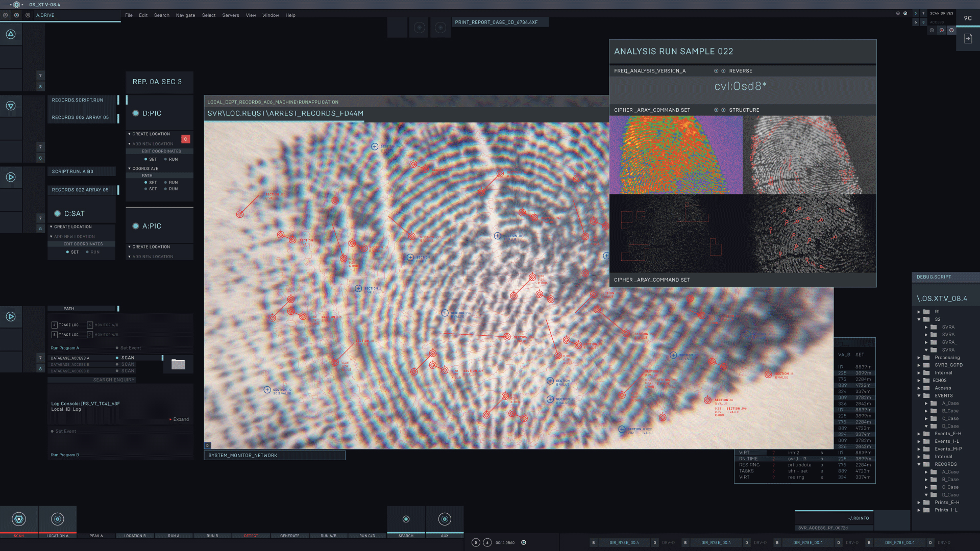Open the Navigate menu
This screenshot has width=980, height=551.
point(185,15)
